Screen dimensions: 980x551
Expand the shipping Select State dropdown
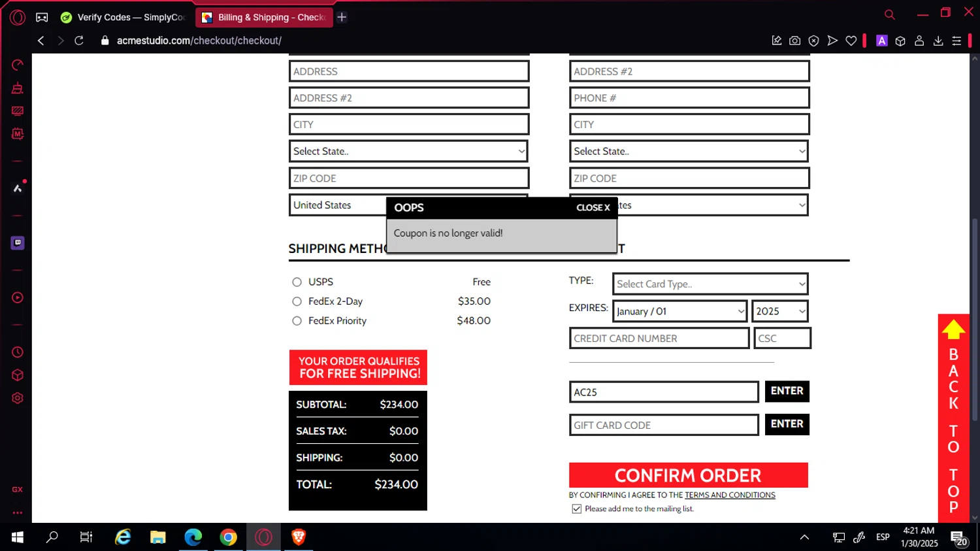click(x=689, y=151)
